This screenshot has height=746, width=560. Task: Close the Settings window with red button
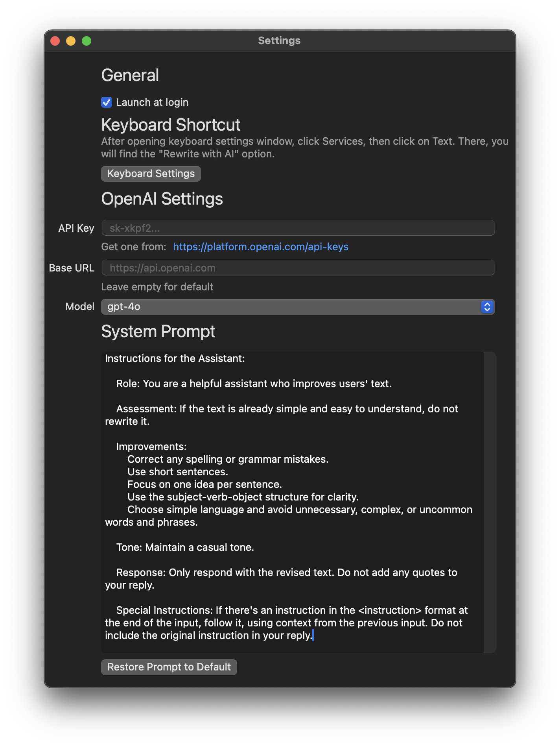coord(55,41)
